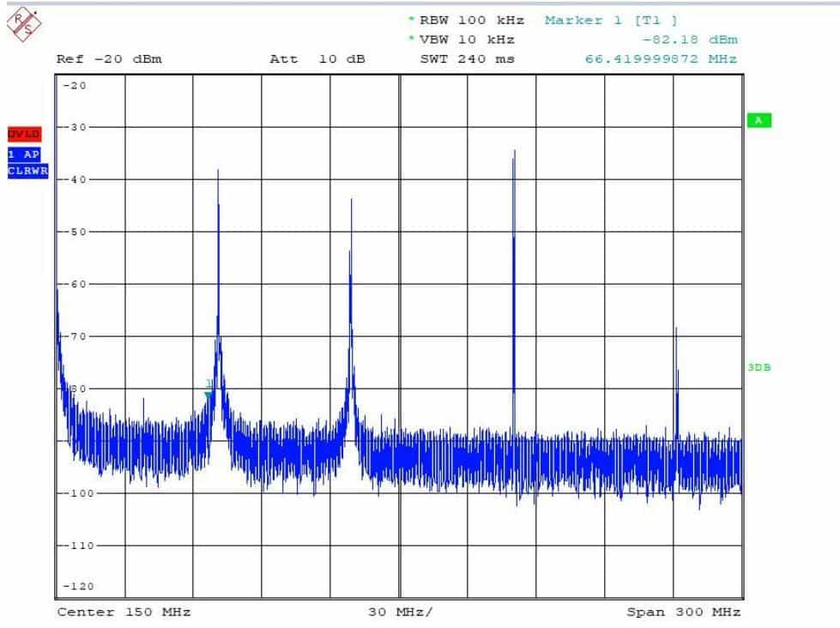Click the green A screen indicator
The image size is (840, 628).
[x=758, y=121]
